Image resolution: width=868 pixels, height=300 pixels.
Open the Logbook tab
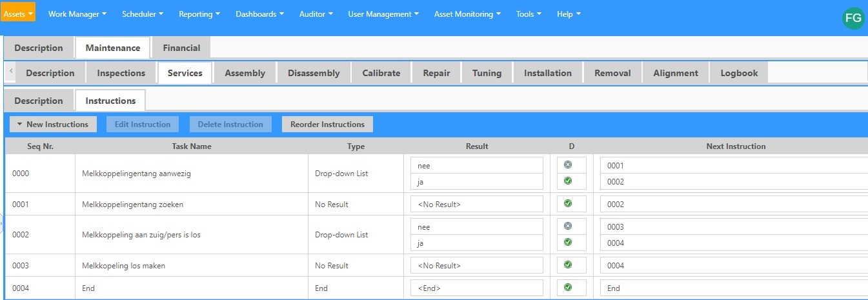pyautogui.click(x=739, y=73)
